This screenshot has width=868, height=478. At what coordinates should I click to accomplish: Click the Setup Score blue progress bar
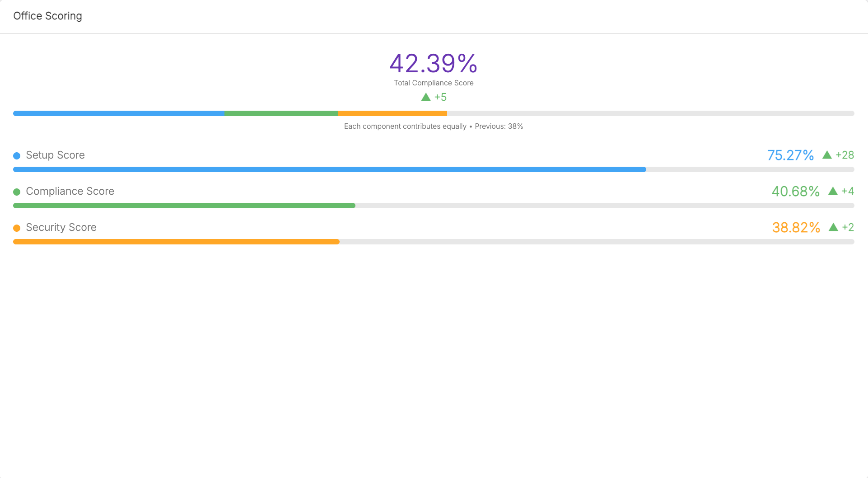point(330,169)
